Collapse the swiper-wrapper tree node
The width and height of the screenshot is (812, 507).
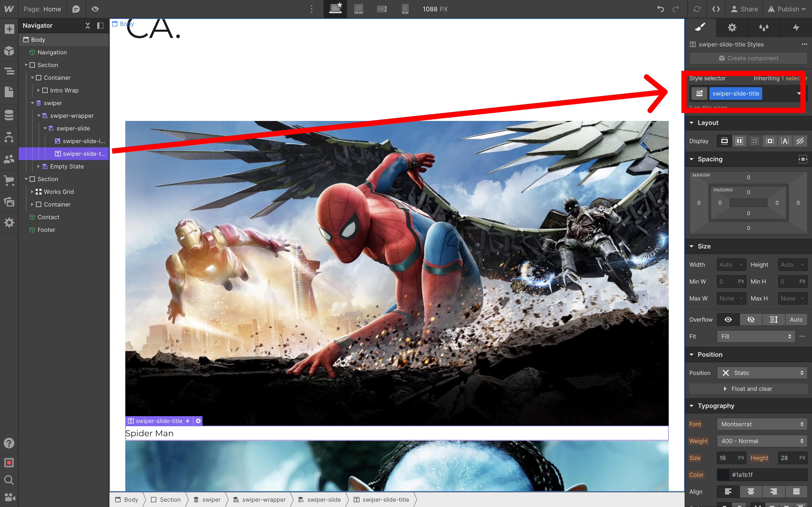tap(39, 116)
